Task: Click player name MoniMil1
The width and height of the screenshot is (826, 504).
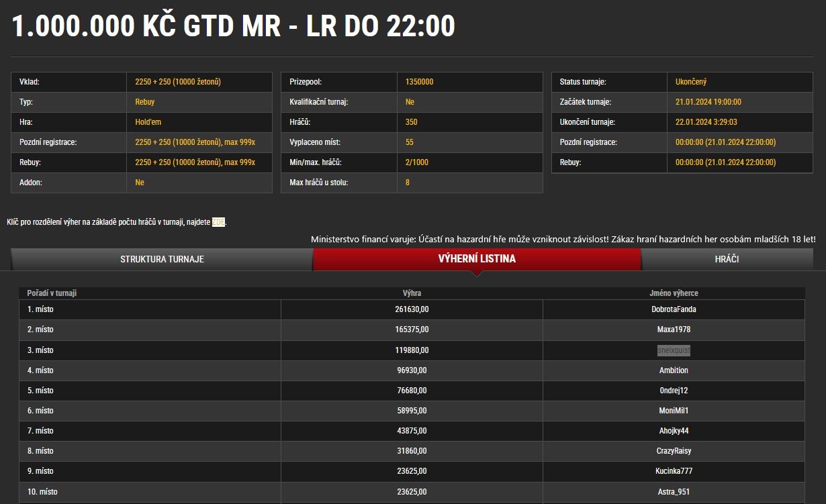Action: pos(674,411)
